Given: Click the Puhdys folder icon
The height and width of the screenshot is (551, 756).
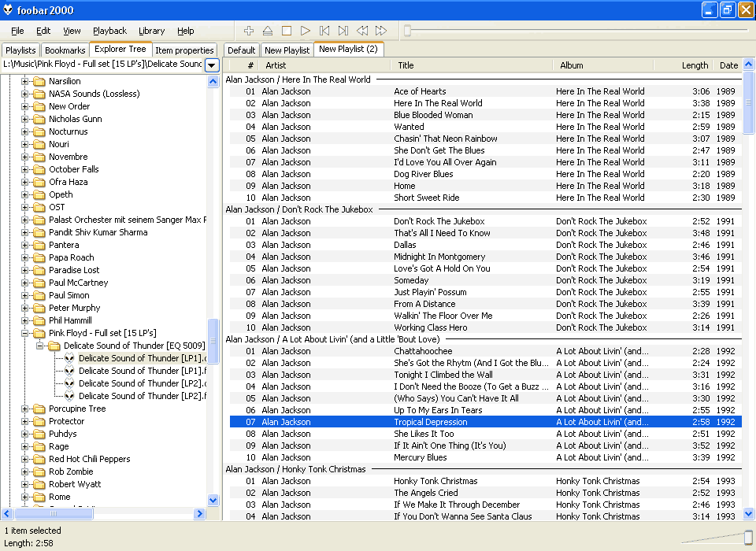Looking at the screenshot, I should click(x=39, y=434).
